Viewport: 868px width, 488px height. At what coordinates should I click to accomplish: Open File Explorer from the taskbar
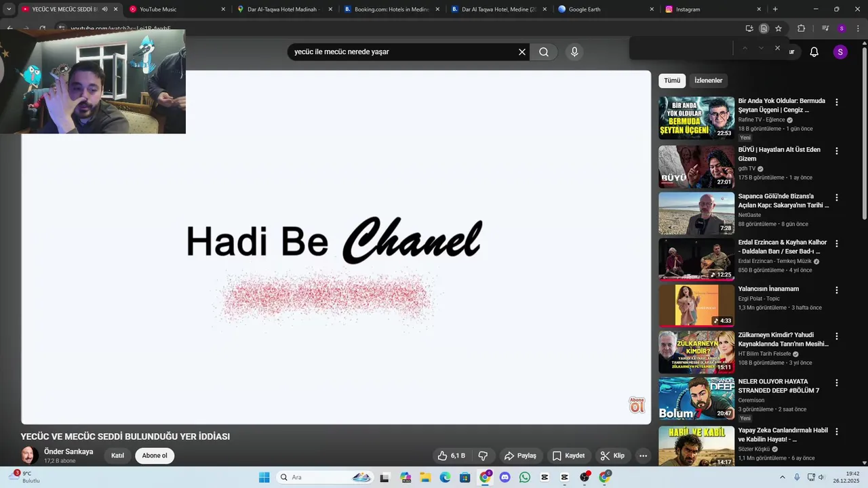click(x=425, y=477)
